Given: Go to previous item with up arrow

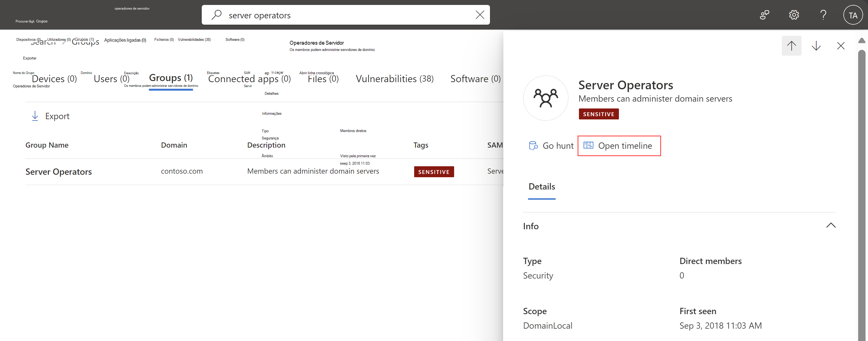Looking at the screenshot, I should pyautogui.click(x=791, y=45).
